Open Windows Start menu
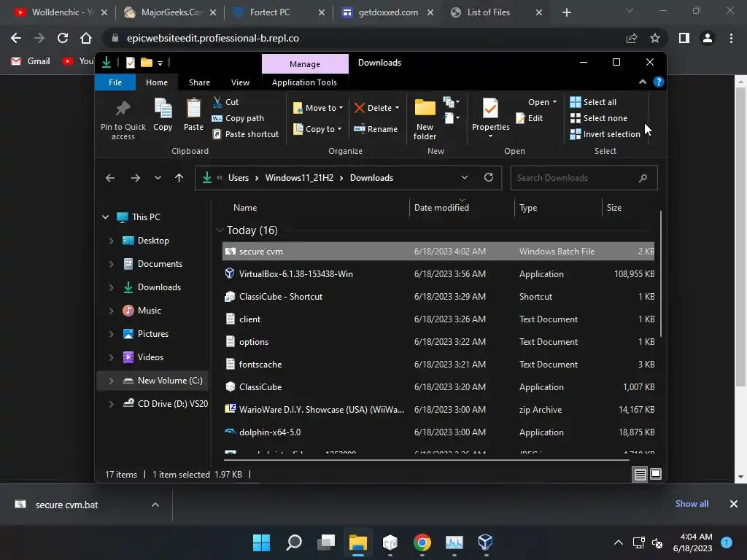This screenshot has height=560, width=747. click(x=261, y=542)
